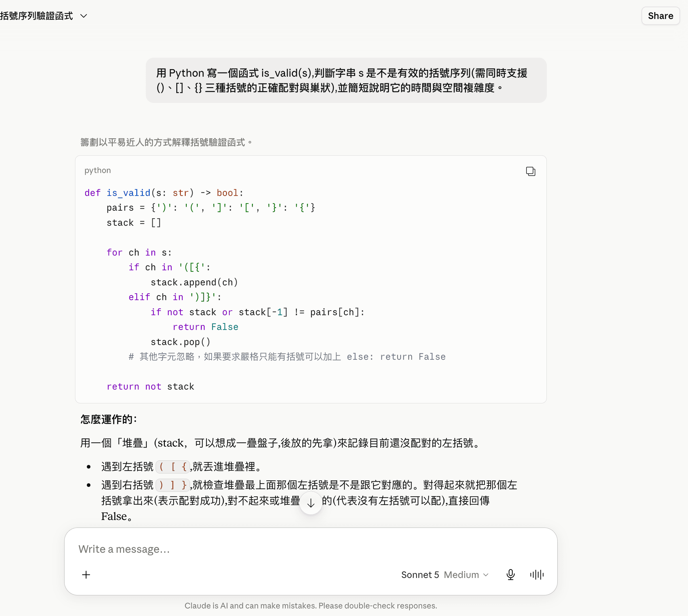Click the inline code ) ] } snippet
This screenshot has width=688, height=616.
[x=173, y=485]
